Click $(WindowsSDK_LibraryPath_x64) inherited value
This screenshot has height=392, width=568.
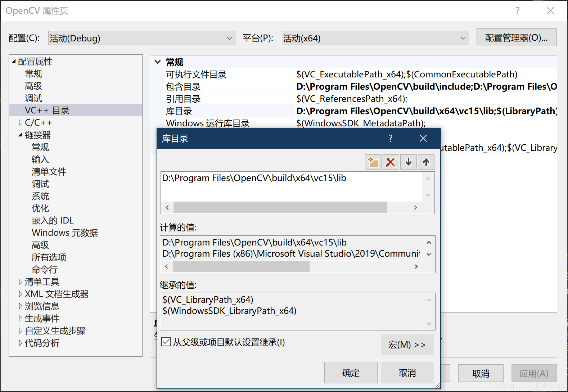(230, 311)
